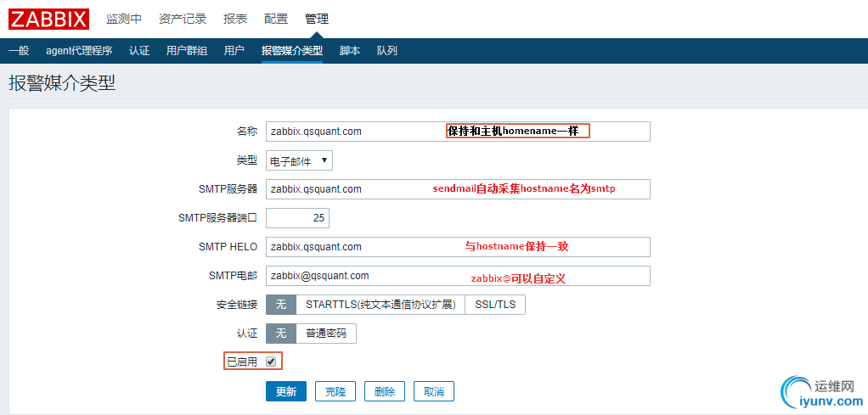Select the 报警媒介类型 submenu
Image resolution: width=868 pixels, height=415 pixels.
tap(291, 51)
